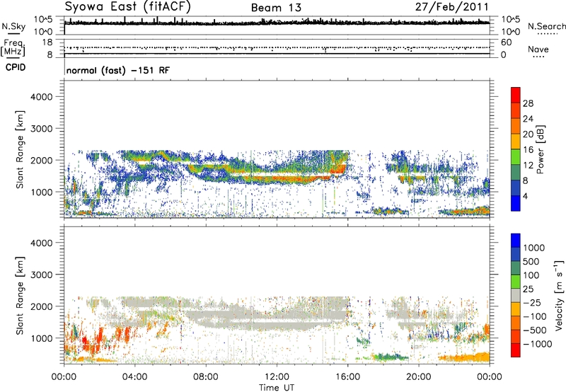Click the gray segment of velocity colorbar
The height and width of the screenshot is (392, 566).
(x=516, y=295)
